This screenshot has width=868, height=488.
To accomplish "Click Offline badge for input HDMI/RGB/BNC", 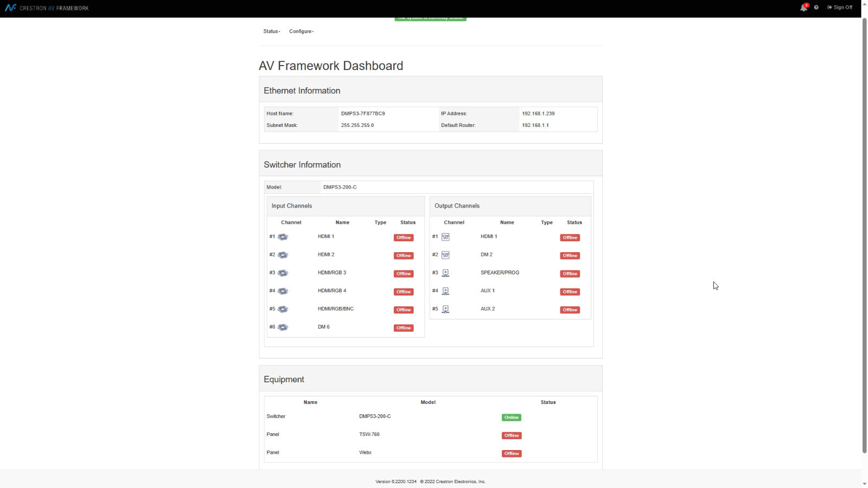I will click(x=404, y=310).
